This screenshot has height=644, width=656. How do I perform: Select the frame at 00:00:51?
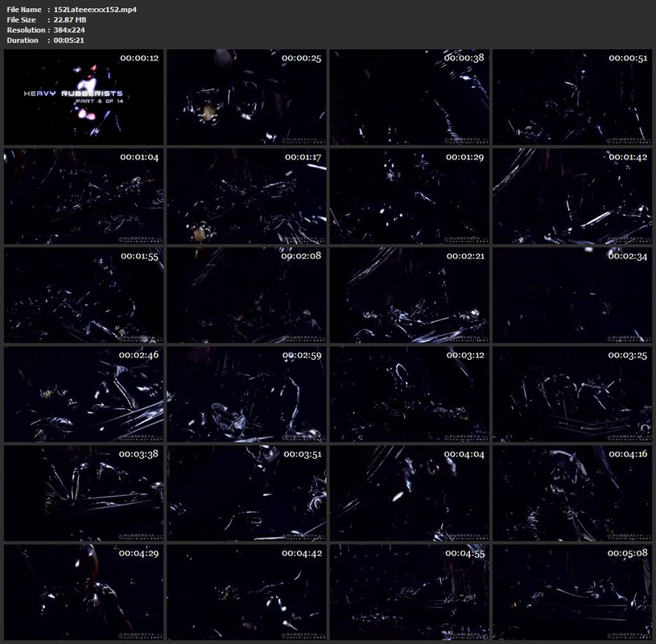coord(572,97)
